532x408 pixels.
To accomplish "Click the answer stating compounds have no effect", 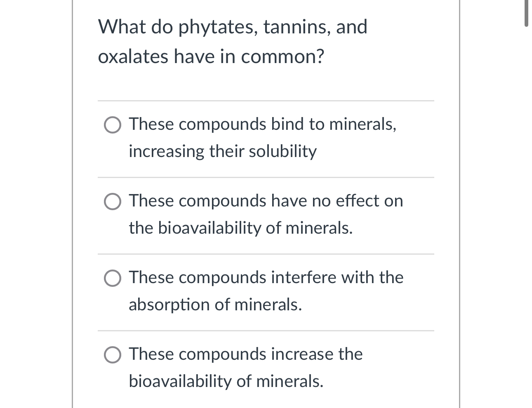I will [x=266, y=214].
